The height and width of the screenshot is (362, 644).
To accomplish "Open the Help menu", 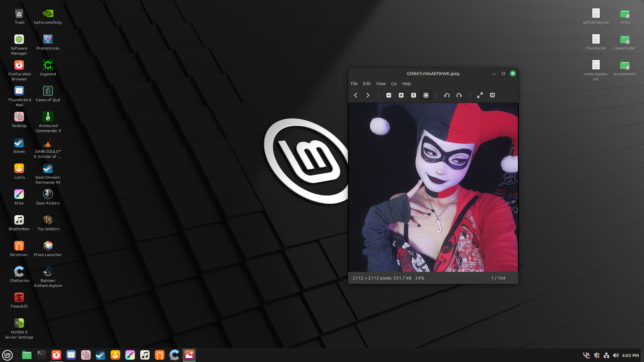I will pyautogui.click(x=407, y=83).
